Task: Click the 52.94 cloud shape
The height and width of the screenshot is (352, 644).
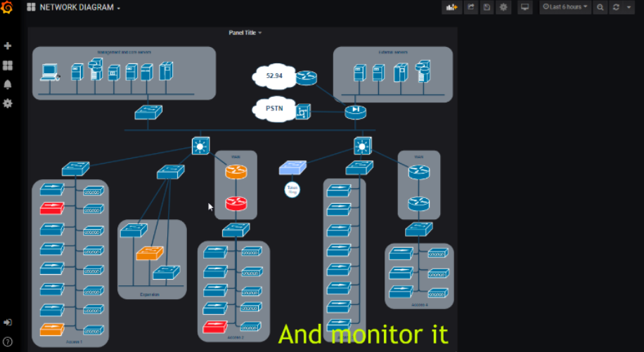Action: 274,76
